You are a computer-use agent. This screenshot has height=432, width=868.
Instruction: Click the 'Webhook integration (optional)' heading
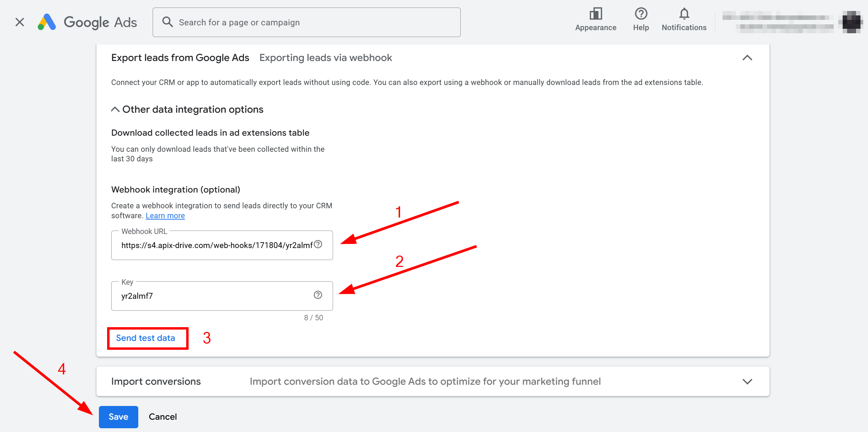click(x=176, y=189)
